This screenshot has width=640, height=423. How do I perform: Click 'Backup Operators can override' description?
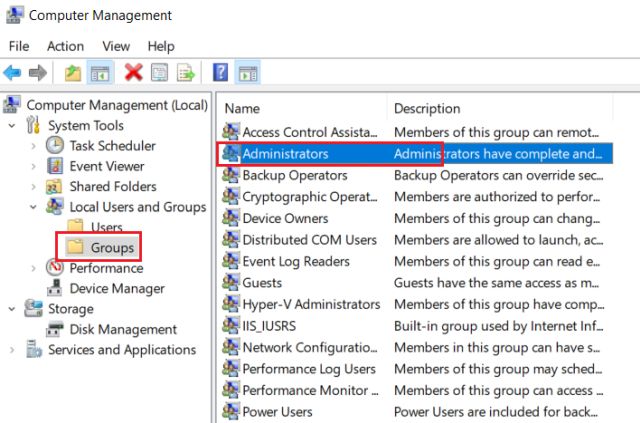click(x=498, y=175)
